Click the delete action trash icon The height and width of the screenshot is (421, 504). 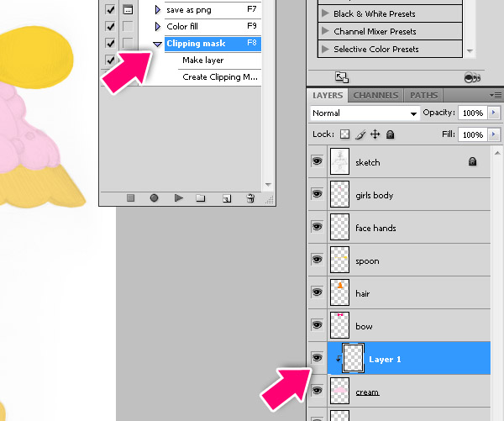249,198
